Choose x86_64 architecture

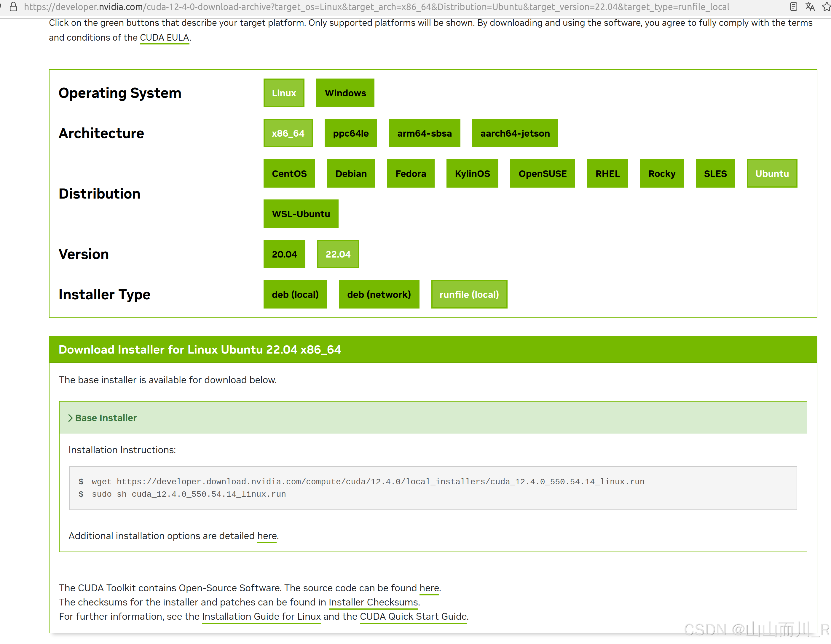tap(288, 133)
